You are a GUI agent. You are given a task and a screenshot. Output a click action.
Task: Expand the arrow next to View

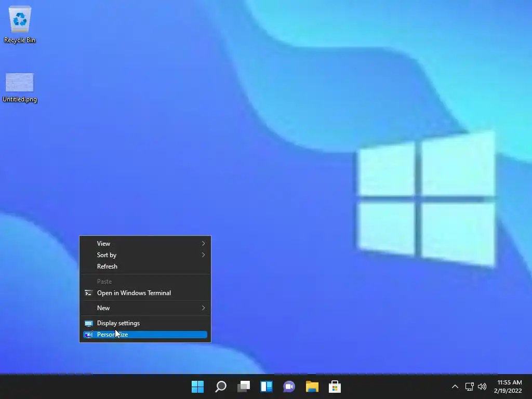203,244
